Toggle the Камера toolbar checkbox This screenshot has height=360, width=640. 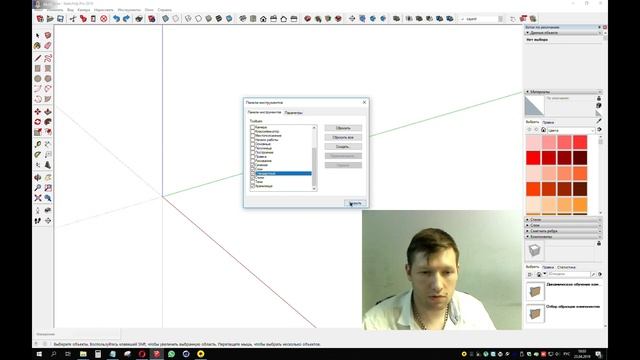[252, 127]
